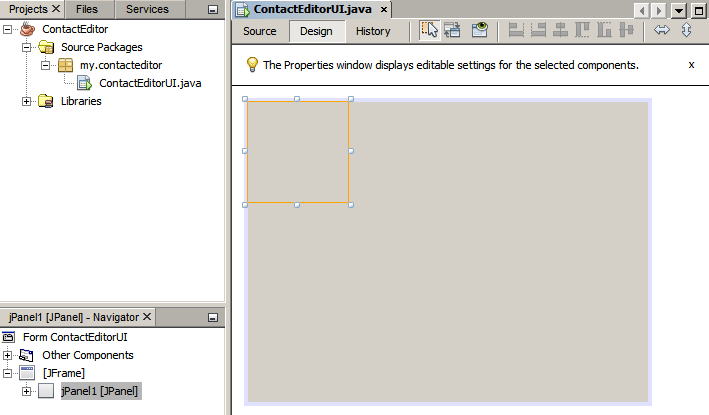This screenshot has width=709, height=415.
Task: Minimize the Projects panel
Action: [212, 9]
